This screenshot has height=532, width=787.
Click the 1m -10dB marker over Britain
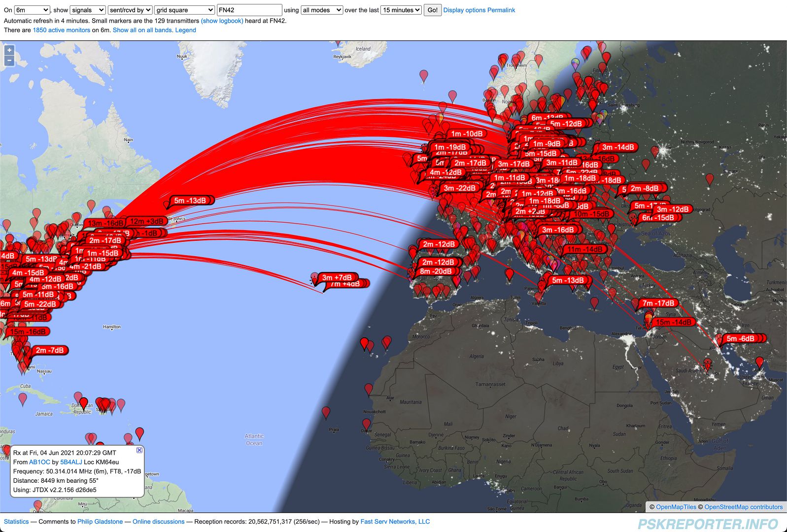coord(467,134)
